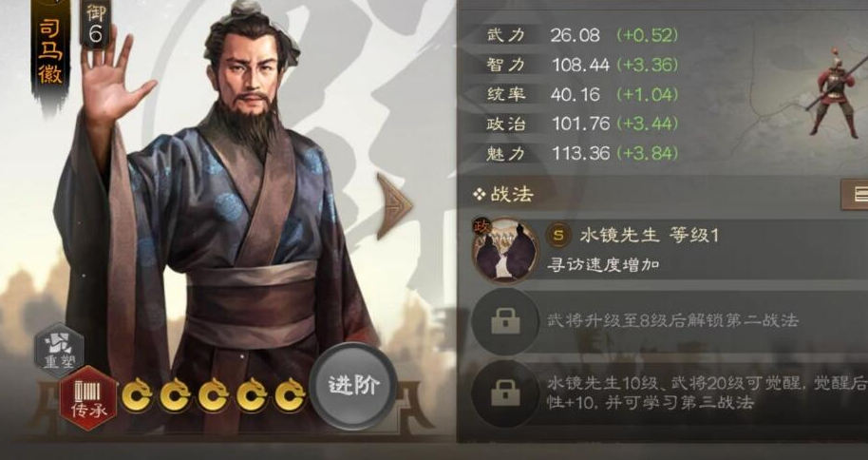This screenshot has width=868, height=460.
Task: Select the first gold dragon star
Action: click(136, 395)
